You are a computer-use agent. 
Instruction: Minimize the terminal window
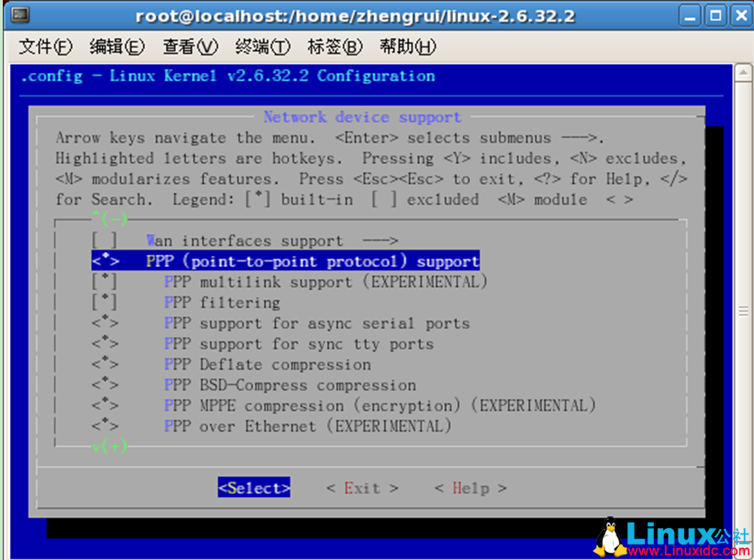[x=690, y=15]
